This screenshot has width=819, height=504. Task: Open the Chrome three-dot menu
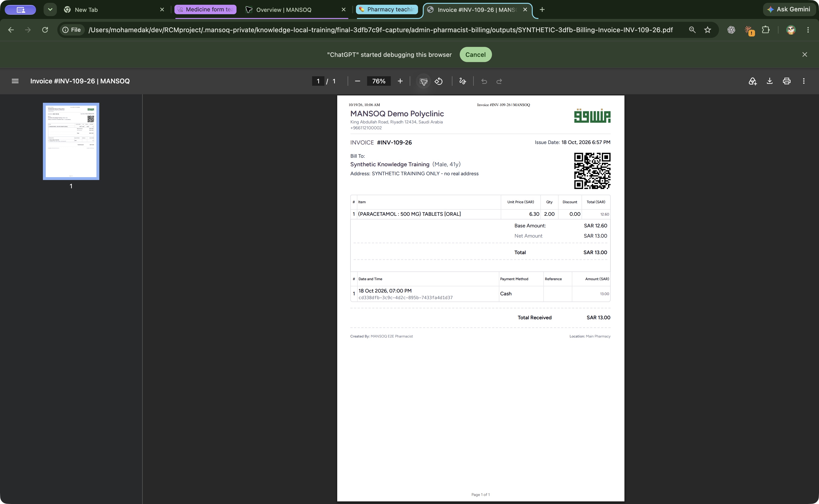(808, 30)
